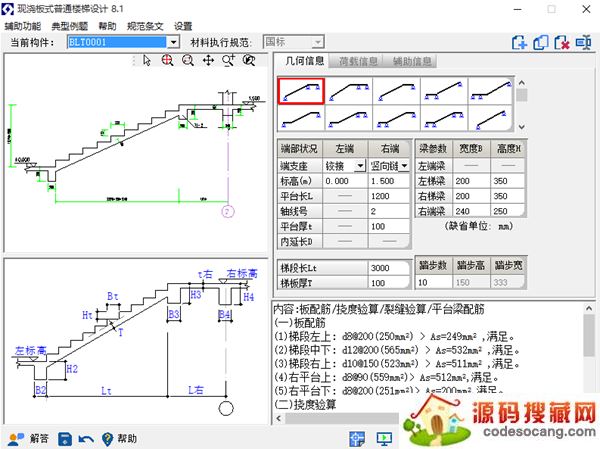
Task: Click the delete component icon
Action: [562, 42]
